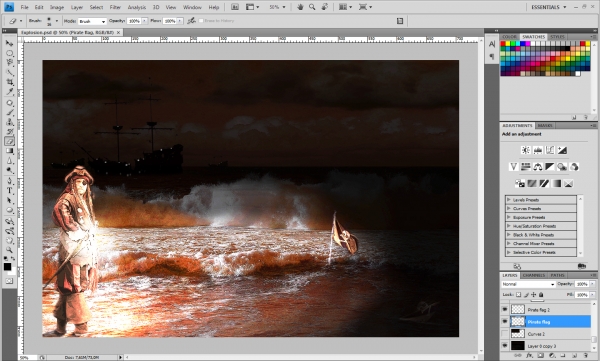Click the Curves adjustment icon
This screenshot has width=600, height=361.
point(550,150)
